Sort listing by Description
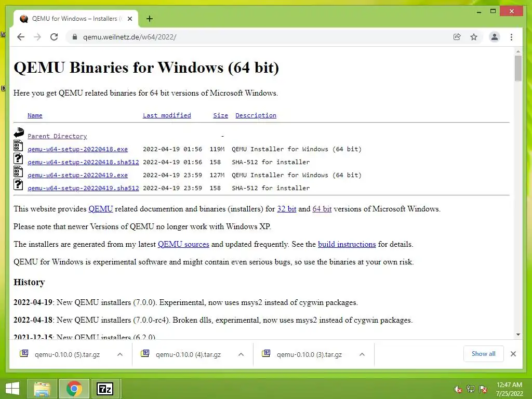Image resolution: width=532 pixels, height=399 pixels. tap(256, 115)
